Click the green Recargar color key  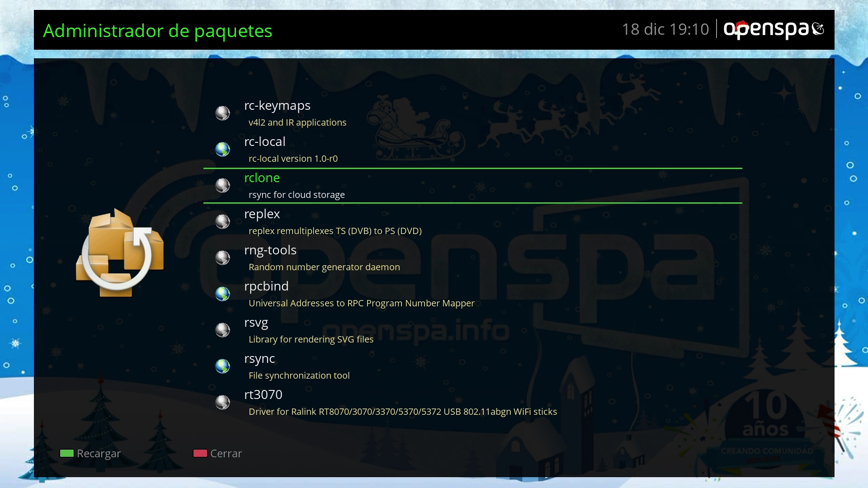pyautogui.click(x=67, y=453)
